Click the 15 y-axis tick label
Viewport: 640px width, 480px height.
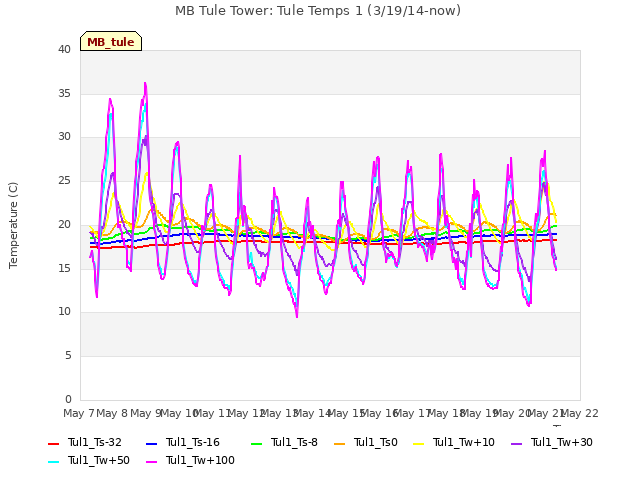[x=64, y=268]
